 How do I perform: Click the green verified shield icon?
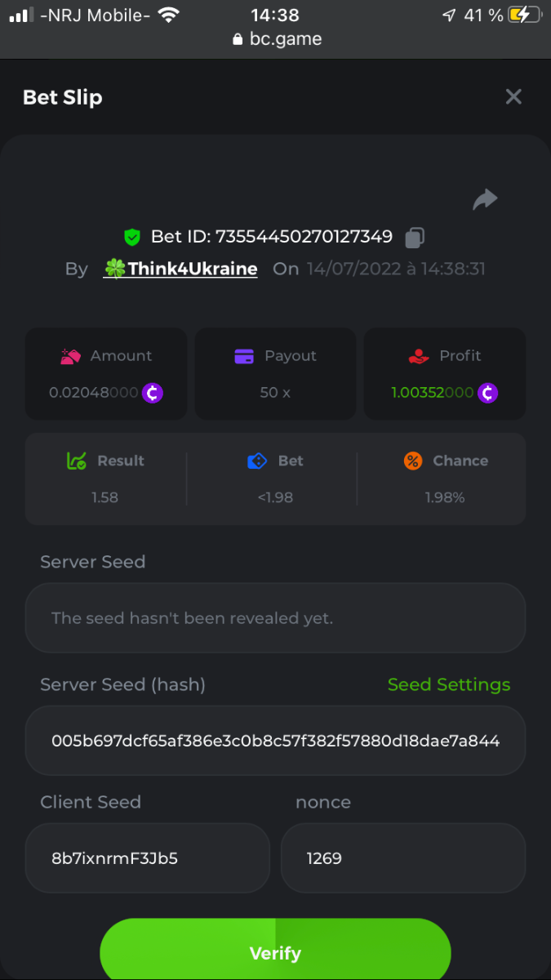[x=132, y=238]
